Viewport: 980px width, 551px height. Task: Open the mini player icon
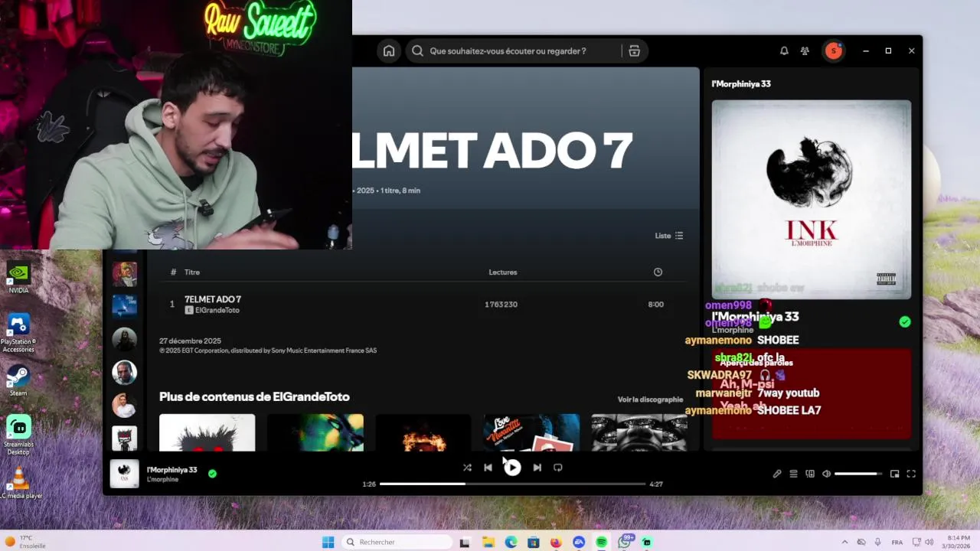point(894,474)
